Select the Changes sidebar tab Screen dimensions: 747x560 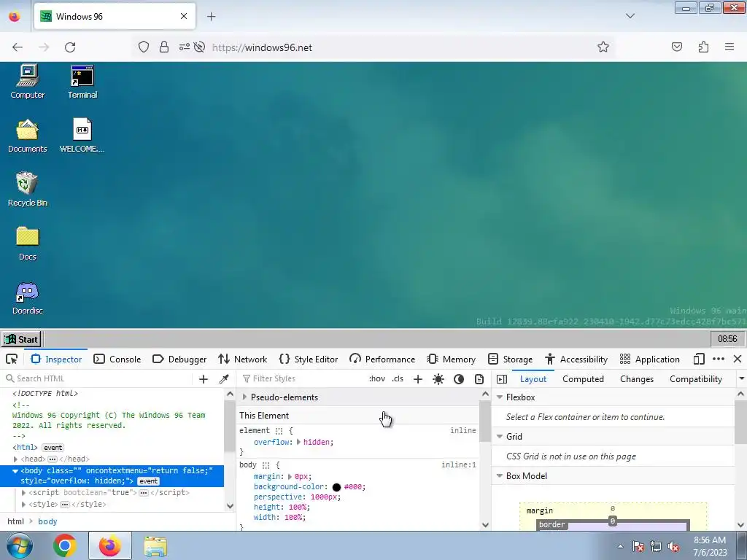click(x=636, y=379)
